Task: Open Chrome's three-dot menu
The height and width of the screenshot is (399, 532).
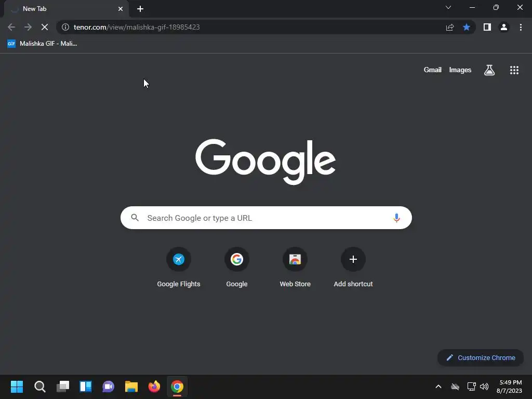Action: [x=521, y=27]
